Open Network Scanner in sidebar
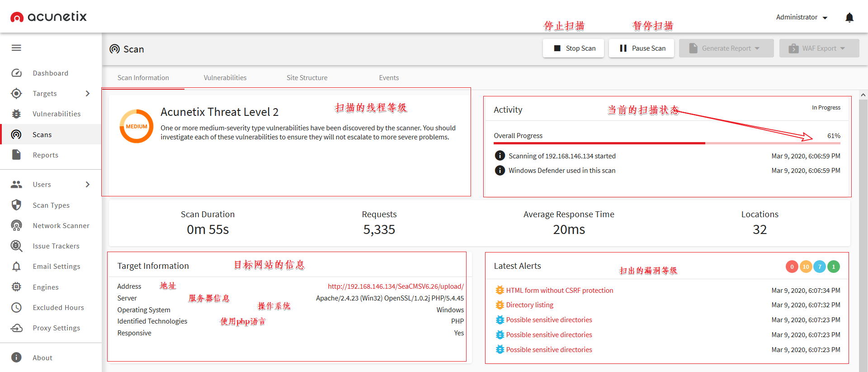 pyautogui.click(x=61, y=225)
